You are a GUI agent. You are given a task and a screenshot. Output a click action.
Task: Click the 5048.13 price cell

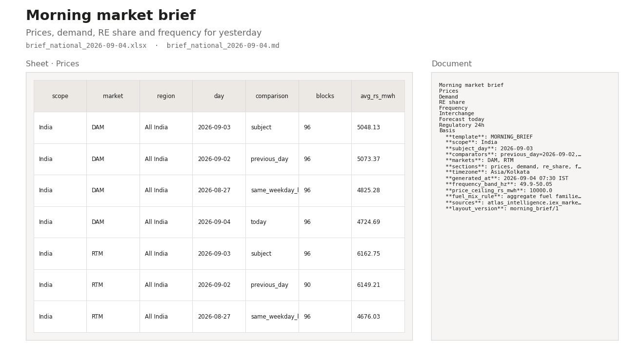[x=378, y=128]
